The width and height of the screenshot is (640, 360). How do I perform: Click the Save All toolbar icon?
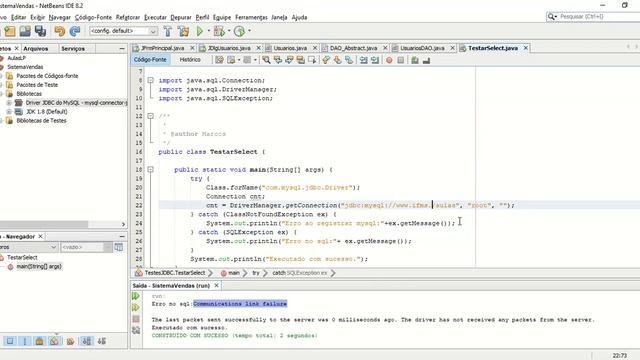click(40, 31)
